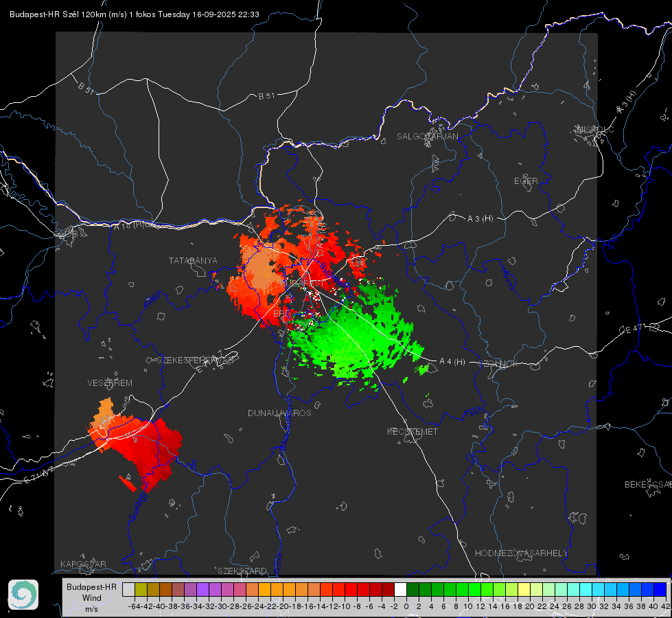Click the blue 'Heves' county label

508,279
